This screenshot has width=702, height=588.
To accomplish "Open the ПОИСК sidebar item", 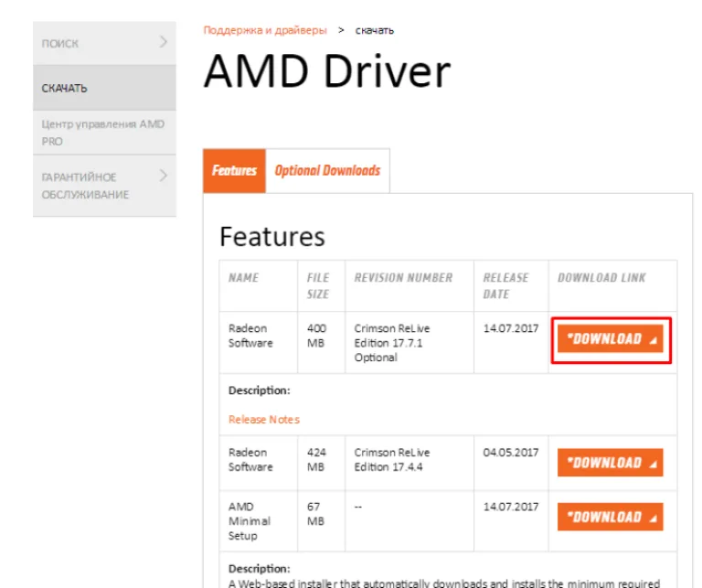I will [104, 43].
